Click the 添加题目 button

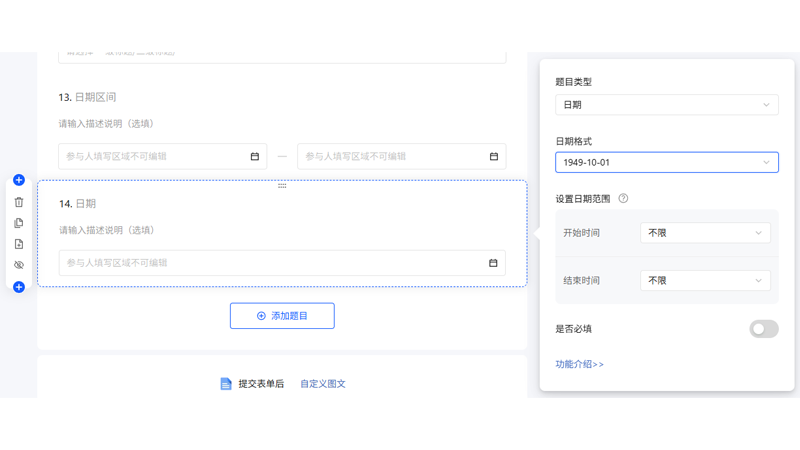(x=282, y=316)
